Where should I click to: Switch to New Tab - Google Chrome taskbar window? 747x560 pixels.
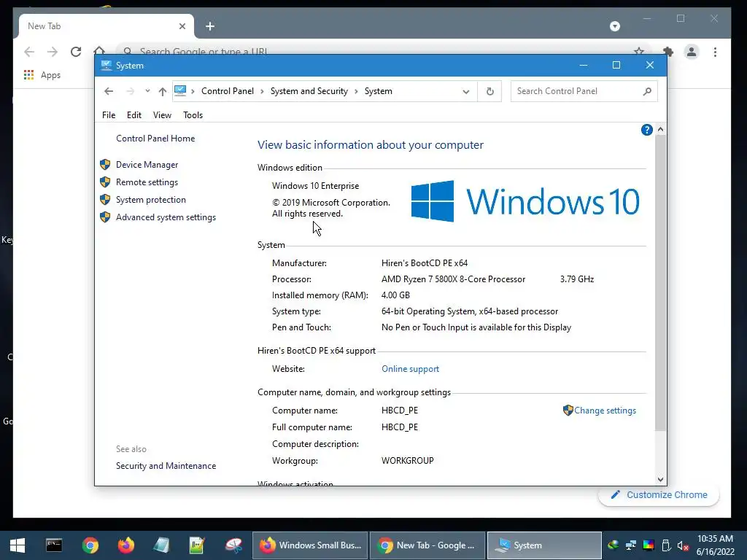[427, 545]
